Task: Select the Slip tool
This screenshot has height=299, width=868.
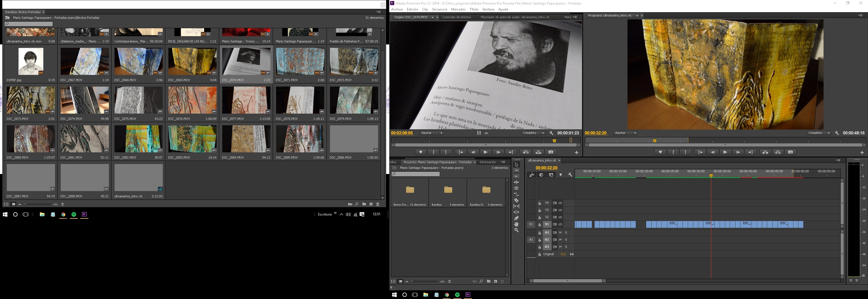Action: pyautogui.click(x=516, y=206)
